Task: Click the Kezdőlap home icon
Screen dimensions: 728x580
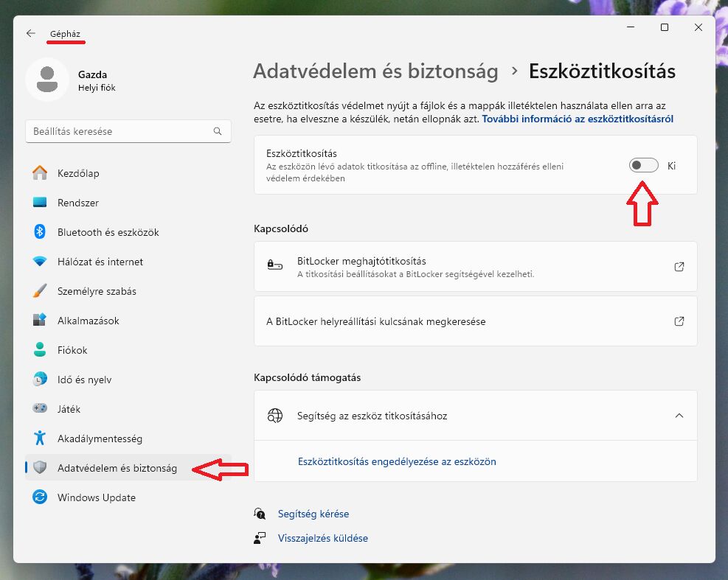Action: tap(40, 172)
